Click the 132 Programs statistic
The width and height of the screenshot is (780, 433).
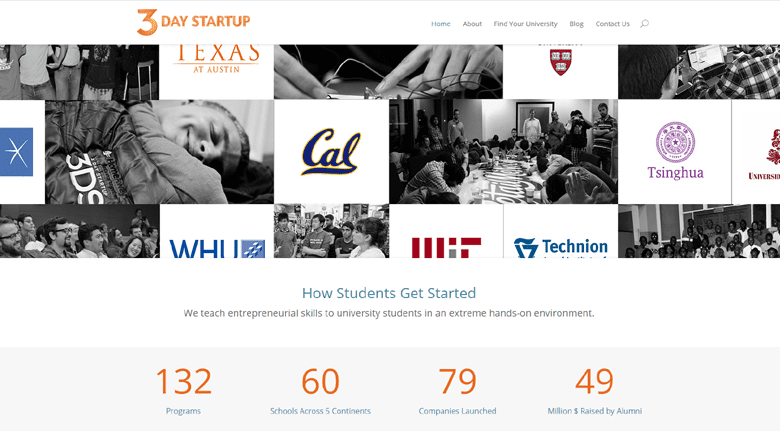click(183, 390)
